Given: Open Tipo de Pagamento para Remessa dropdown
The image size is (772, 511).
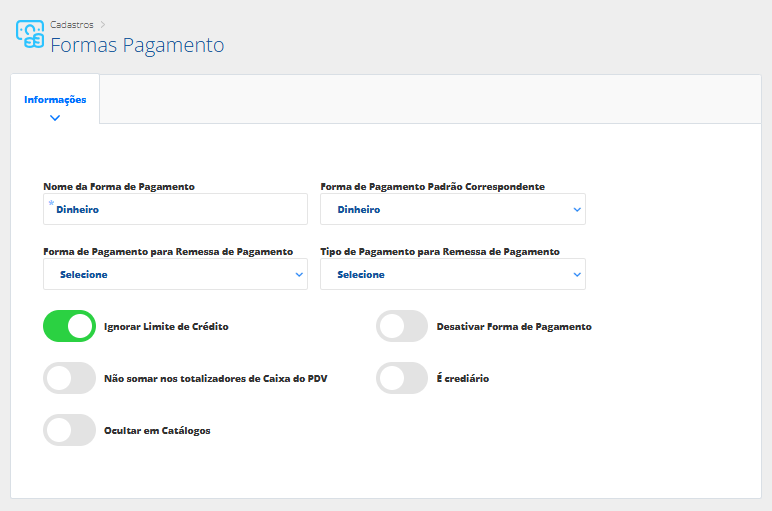Looking at the screenshot, I should pyautogui.click(x=452, y=274).
